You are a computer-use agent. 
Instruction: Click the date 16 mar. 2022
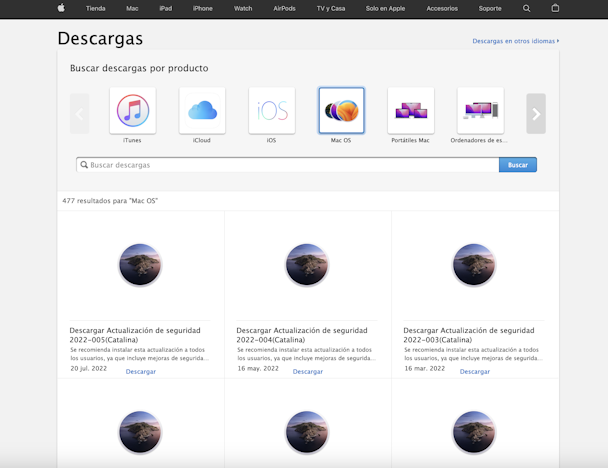tap(425, 368)
